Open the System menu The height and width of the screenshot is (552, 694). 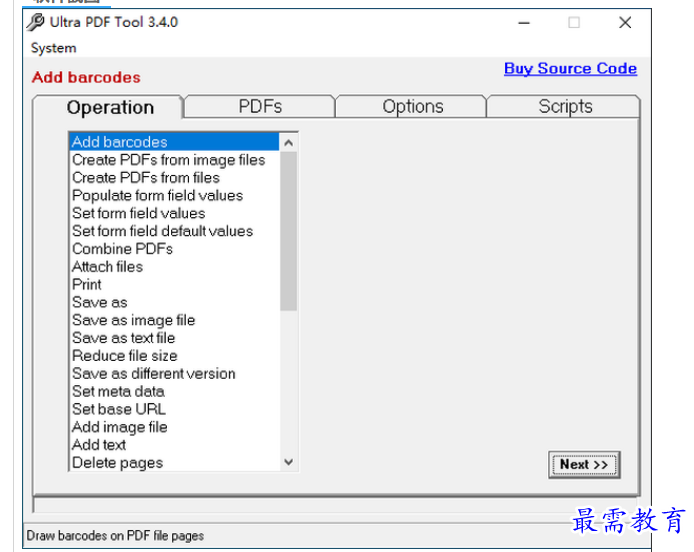click(54, 48)
